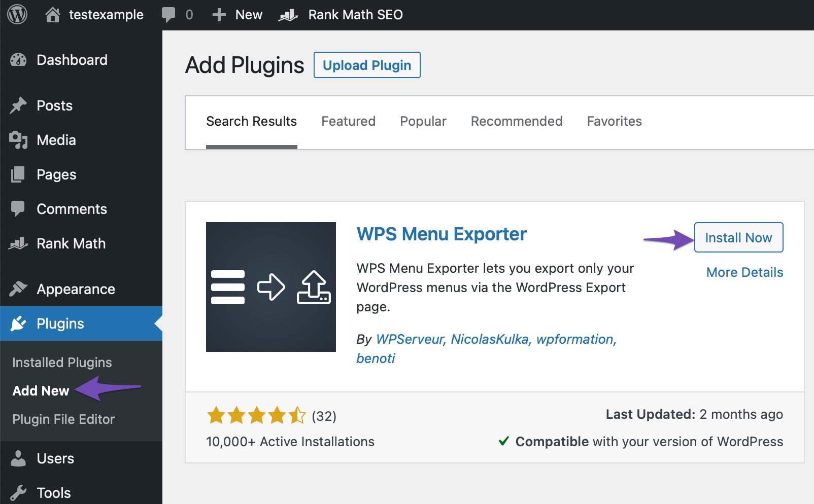Click the New label in admin bar
This screenshot has width=814, height=504.
249,15
